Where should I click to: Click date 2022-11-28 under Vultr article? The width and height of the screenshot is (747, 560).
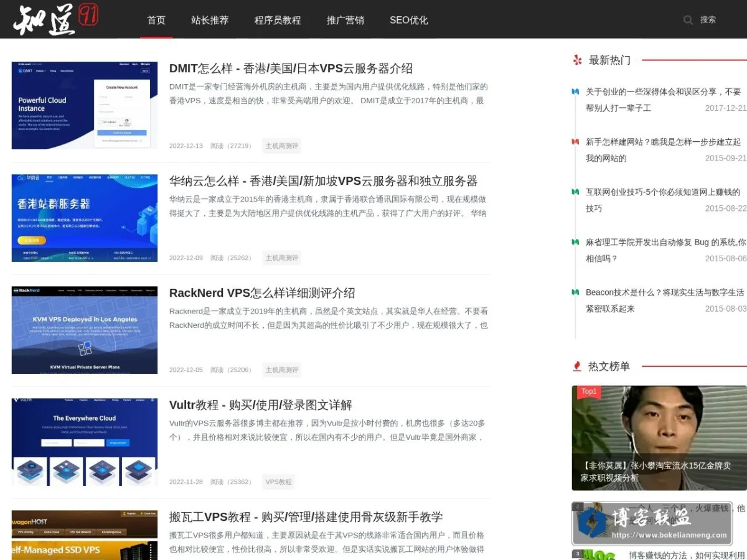186,482
